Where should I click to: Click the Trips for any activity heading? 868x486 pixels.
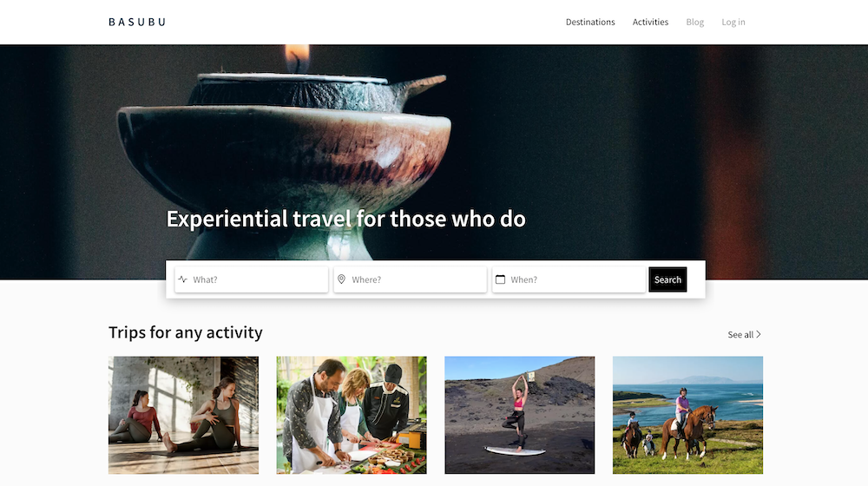[186, 332]
